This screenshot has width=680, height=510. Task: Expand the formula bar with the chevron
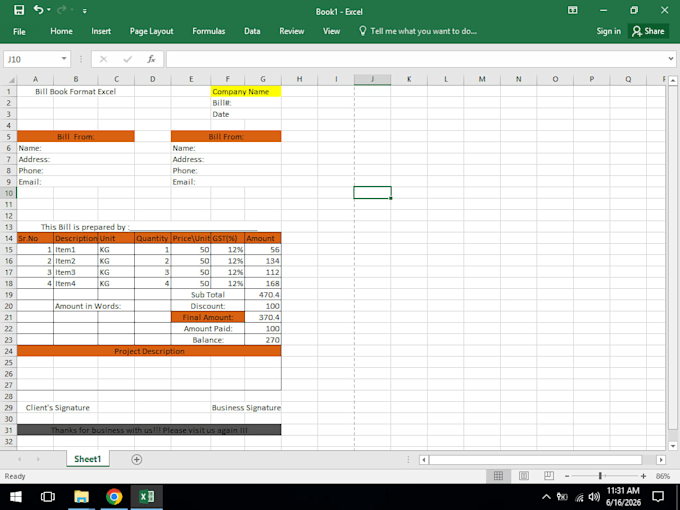click(x=671, y=59)
